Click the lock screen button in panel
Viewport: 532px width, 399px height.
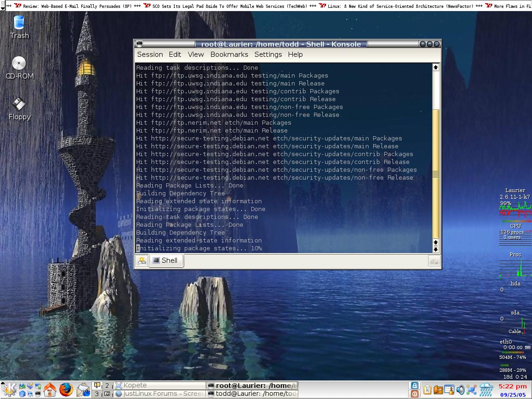click(x=415, y=386)
